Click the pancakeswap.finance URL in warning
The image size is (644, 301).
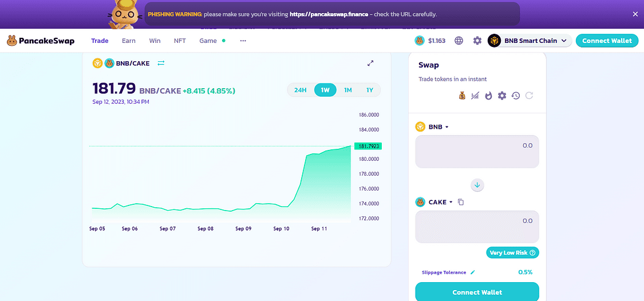pyautogui.click(x=329, y=14)
